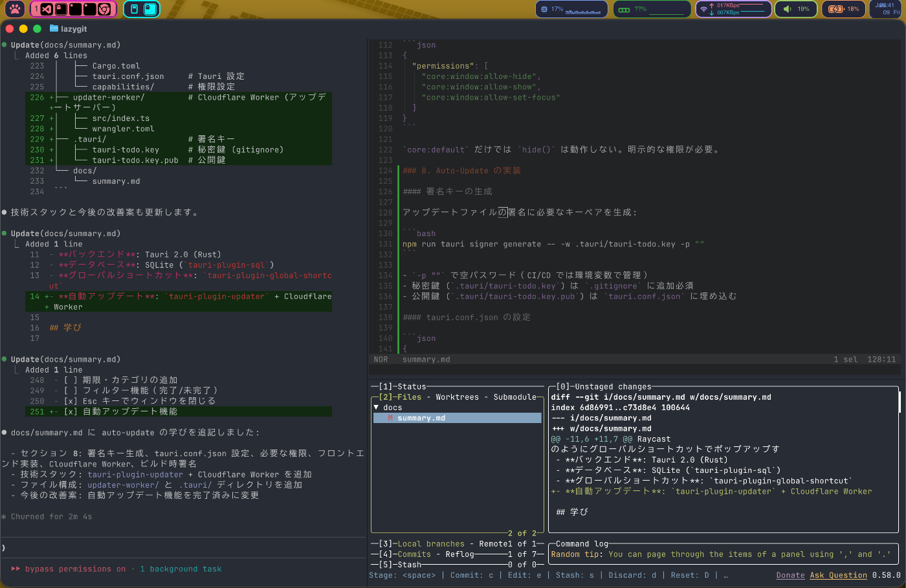
Task: Switch to the Reflog tab
Action: coord(459,554)
